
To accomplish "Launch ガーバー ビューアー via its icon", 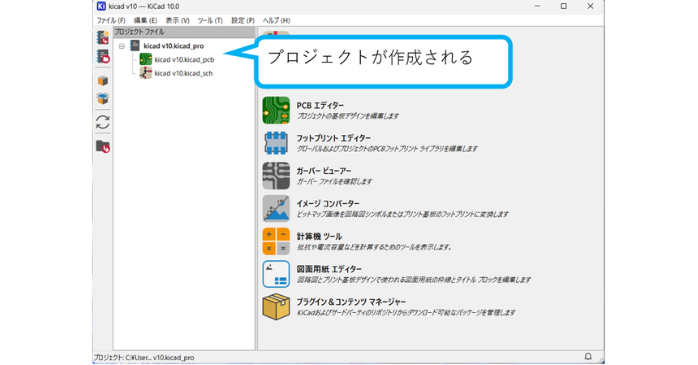I will point(276,175).
